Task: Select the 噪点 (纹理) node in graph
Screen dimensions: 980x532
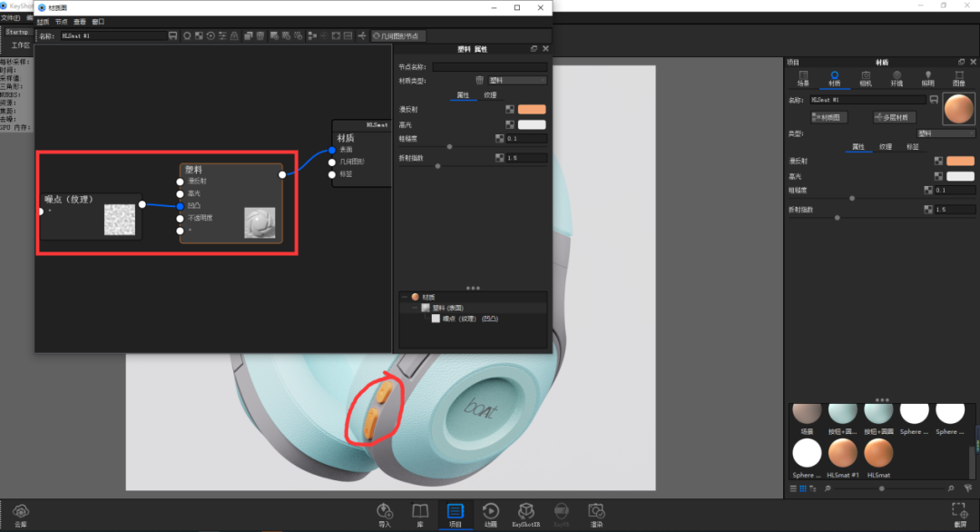Action: pos(92,216)
